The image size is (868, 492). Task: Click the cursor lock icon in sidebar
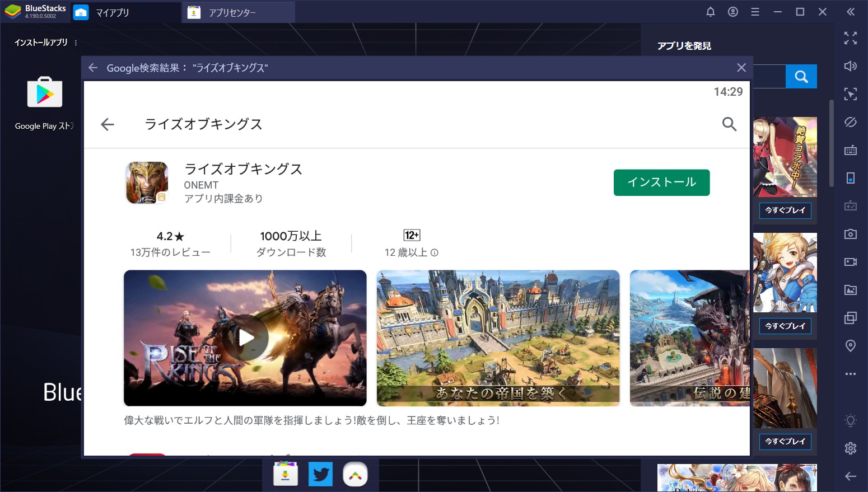coord(851,94)
